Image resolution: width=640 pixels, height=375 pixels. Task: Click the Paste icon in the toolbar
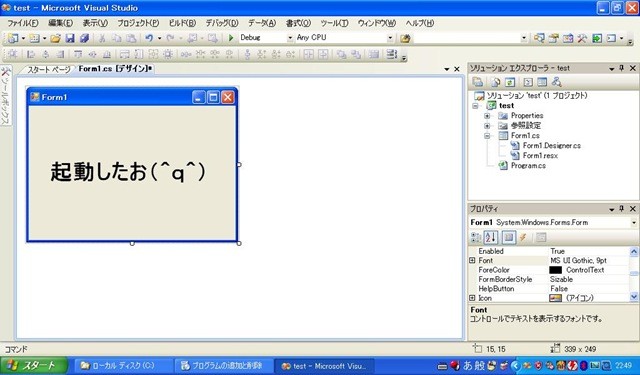[131, 38]
